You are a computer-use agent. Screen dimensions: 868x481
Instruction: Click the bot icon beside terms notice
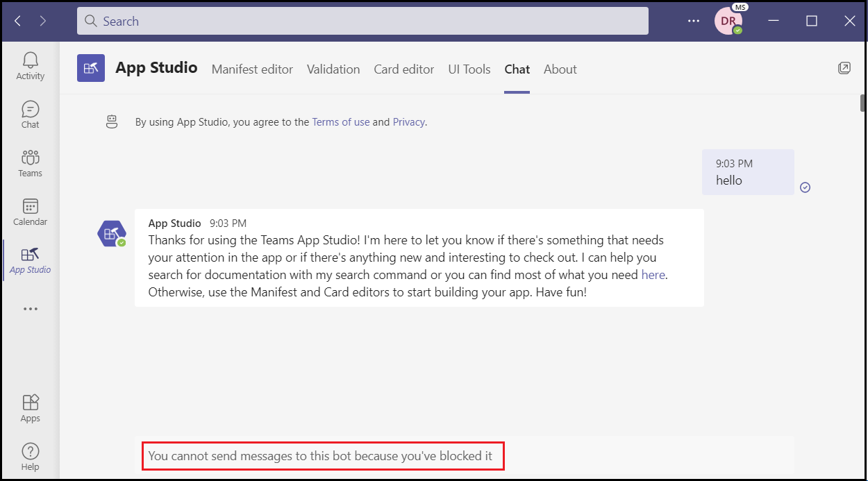coord(112,121)
